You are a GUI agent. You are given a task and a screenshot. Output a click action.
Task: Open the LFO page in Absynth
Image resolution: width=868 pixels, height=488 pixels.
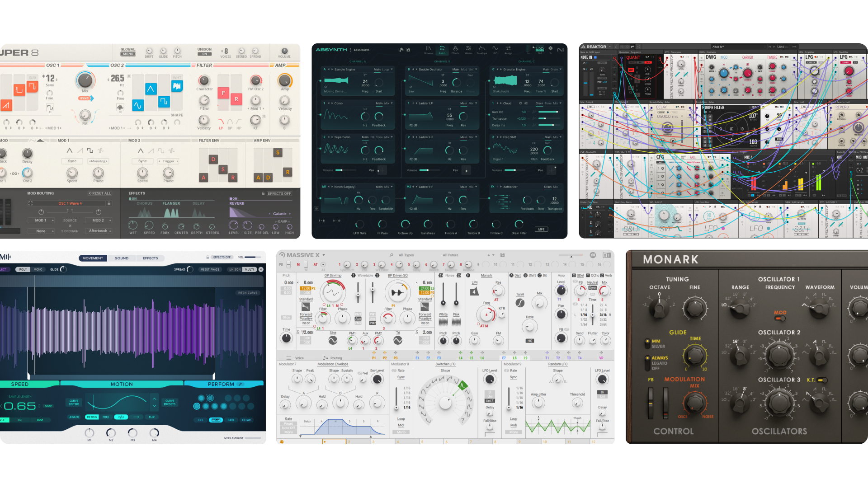click(x=495, y=50)
